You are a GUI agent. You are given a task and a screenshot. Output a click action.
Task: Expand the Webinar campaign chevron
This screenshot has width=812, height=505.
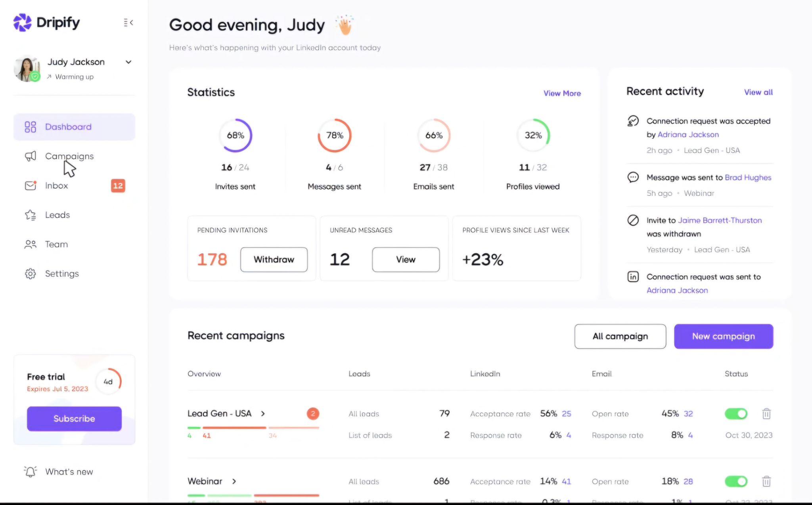(x=234, y=481)
